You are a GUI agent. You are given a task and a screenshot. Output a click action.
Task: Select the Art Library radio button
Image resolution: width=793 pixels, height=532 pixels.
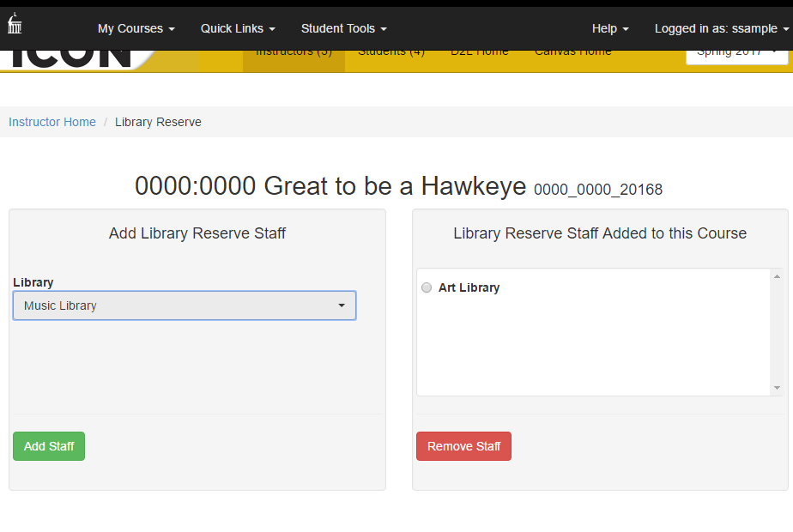(x=427, y=287)
